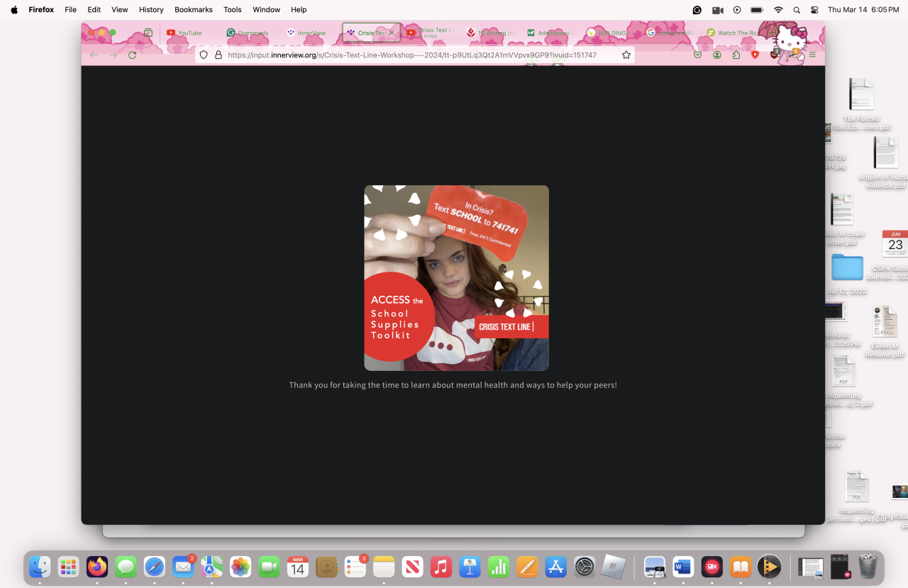Click the camera icon in the menu bar

click(717, 10)
